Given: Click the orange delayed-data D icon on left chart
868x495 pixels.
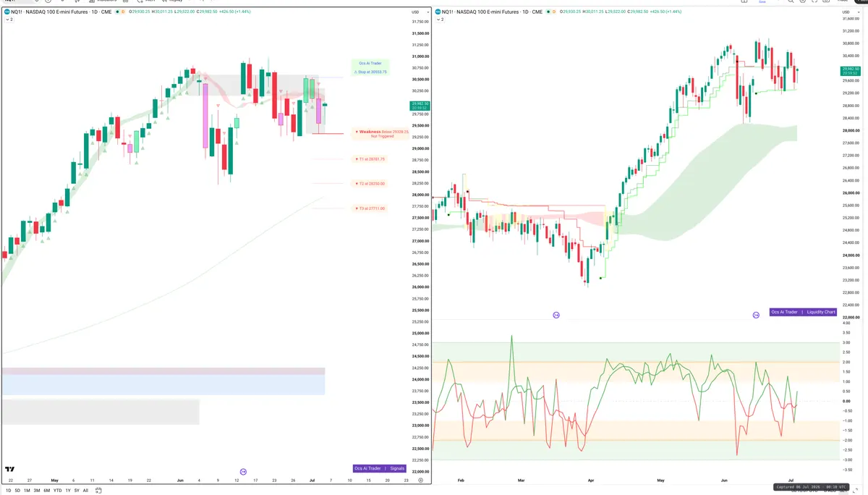Looking at the screenshot, I should 123,12.
